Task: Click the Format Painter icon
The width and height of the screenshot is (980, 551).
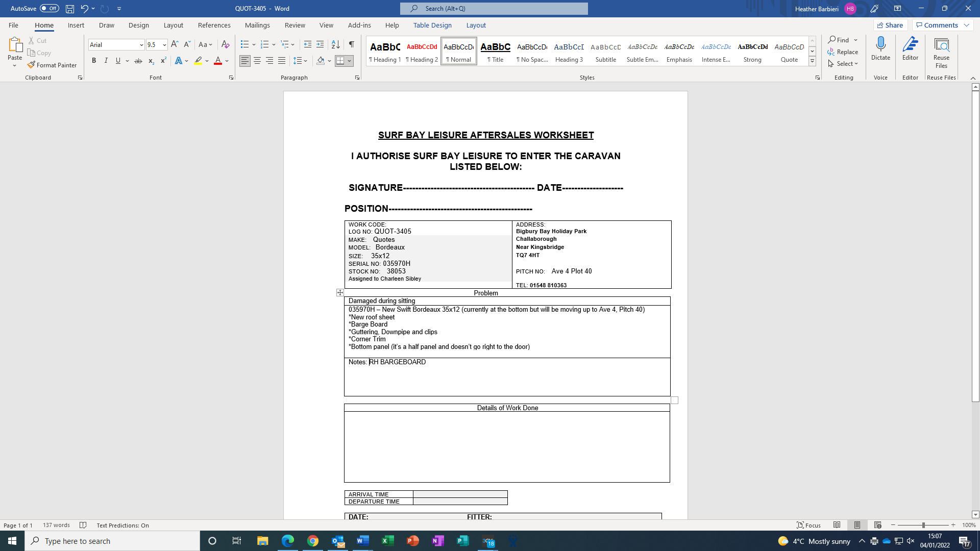Action: tap(32, 65)
